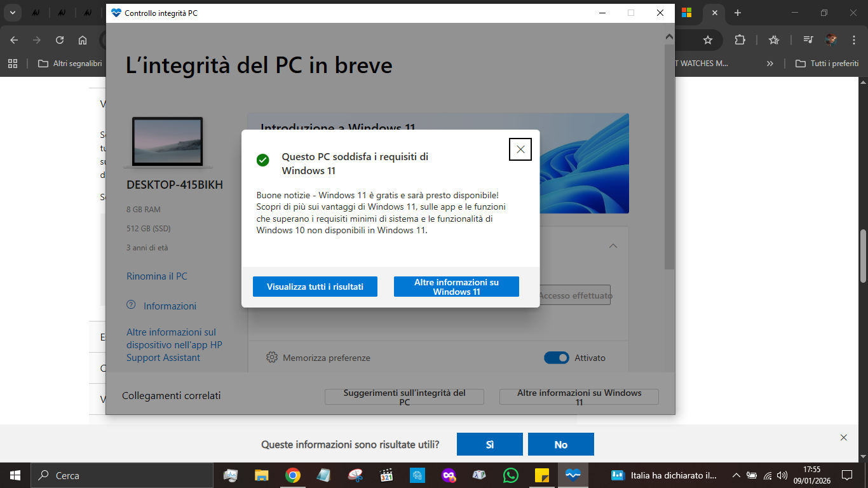
Task: Click Accesso effettuato button
Action: pos(575,295)
